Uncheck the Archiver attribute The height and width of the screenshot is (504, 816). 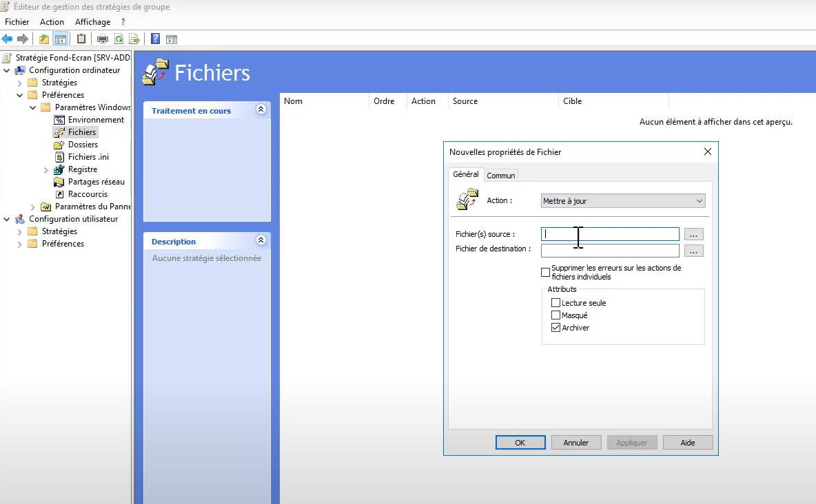(x=555, y=328)
